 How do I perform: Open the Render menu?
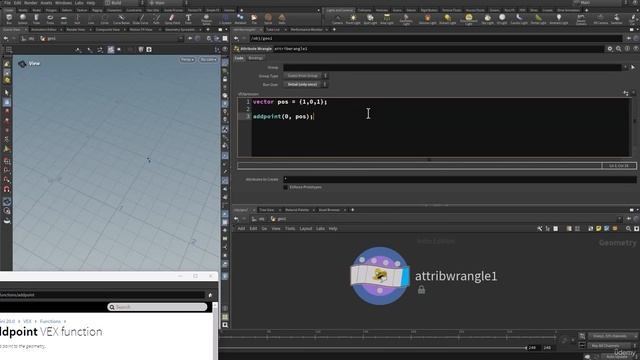(31, 3)
